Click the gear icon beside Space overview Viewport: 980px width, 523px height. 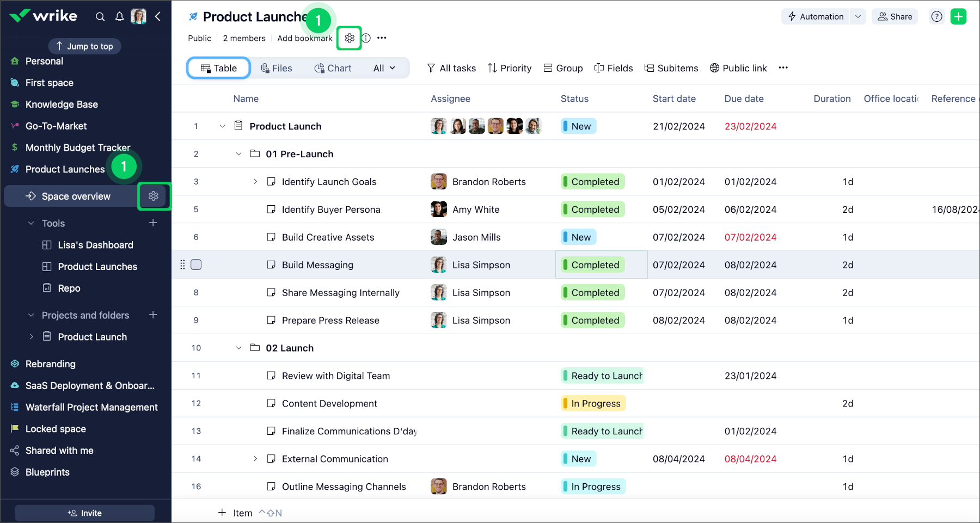pos(154,196)
